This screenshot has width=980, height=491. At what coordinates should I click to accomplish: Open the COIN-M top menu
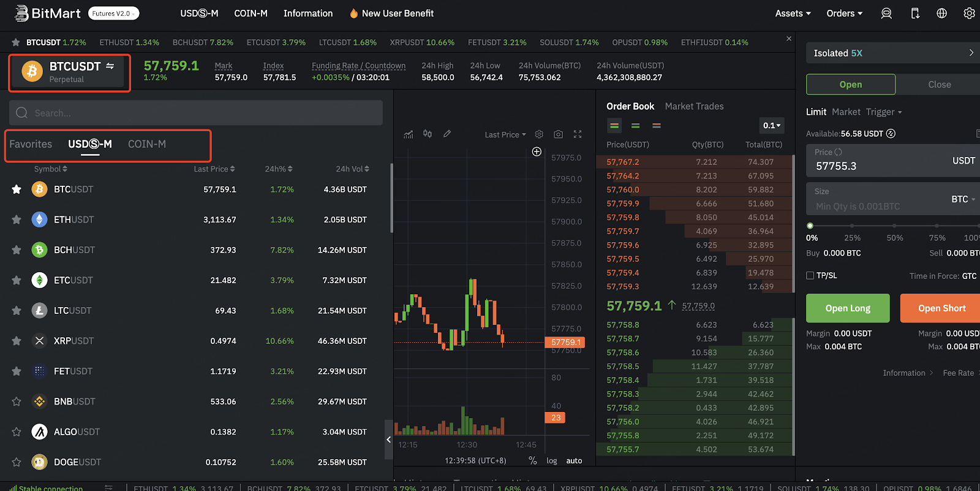click(251, 13)
